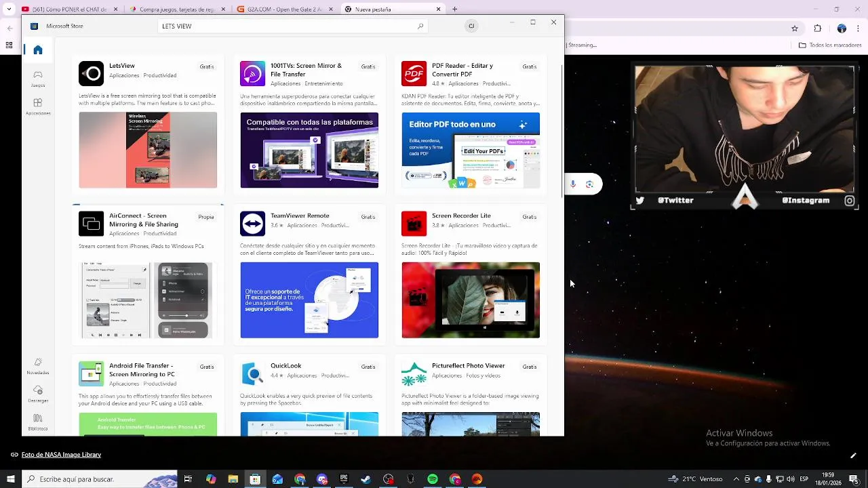The image size is (868, 488).
Task: Open the taskbar notification center icon
Action: pos(854,479)
